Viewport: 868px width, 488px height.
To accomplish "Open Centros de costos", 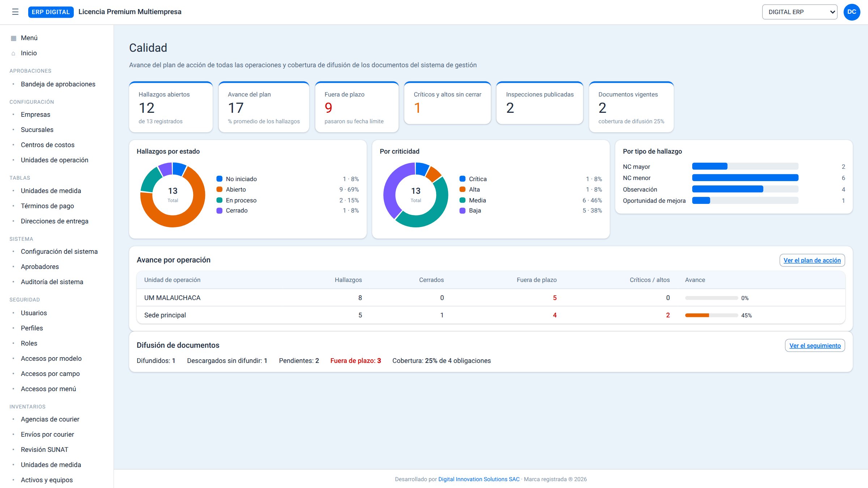I will point(47,145).
